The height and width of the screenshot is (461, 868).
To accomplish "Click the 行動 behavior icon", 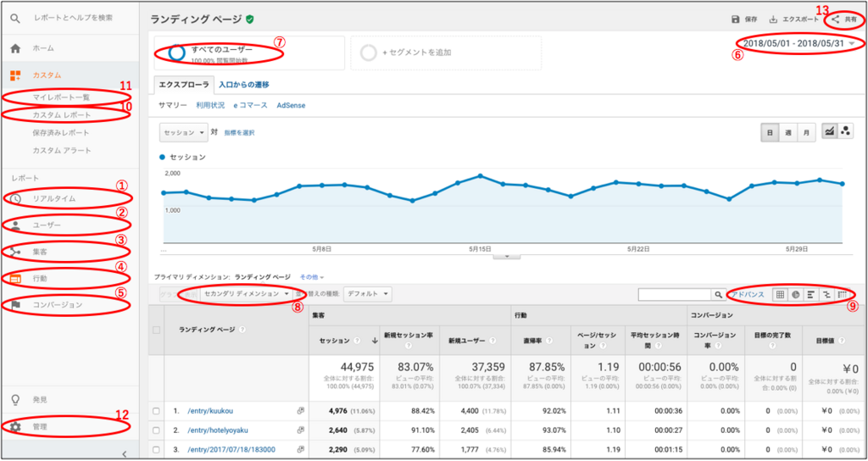I will point(15,278).
